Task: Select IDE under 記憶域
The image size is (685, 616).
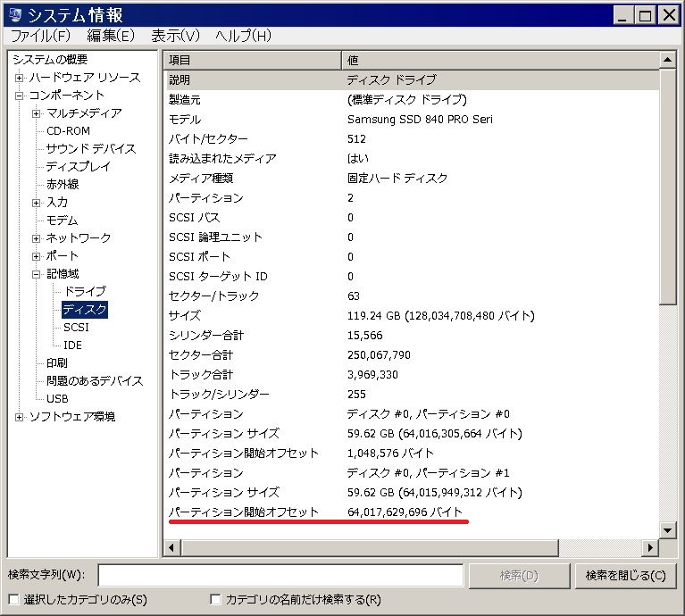Action: tap(72, 345)
